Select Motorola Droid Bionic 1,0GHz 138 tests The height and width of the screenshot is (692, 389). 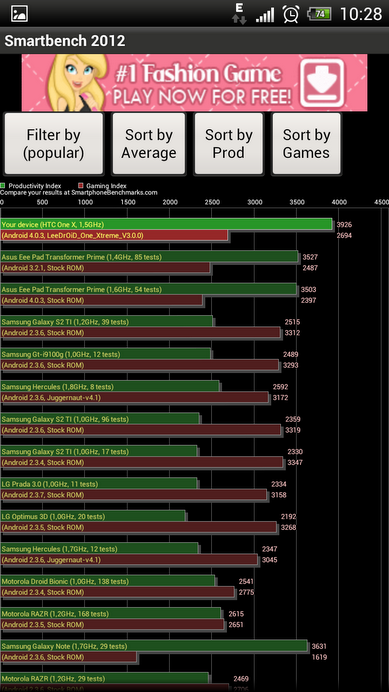pos(108,581)
